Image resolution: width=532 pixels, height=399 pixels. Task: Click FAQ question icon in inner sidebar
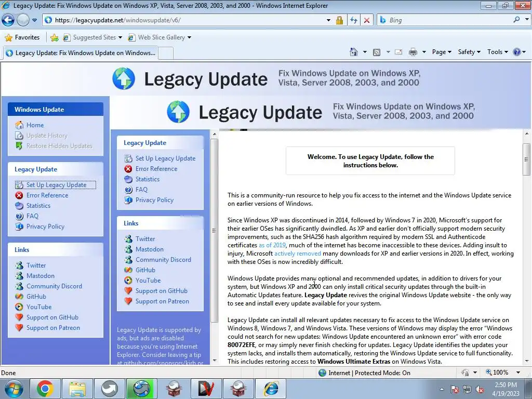click(128, 190)
